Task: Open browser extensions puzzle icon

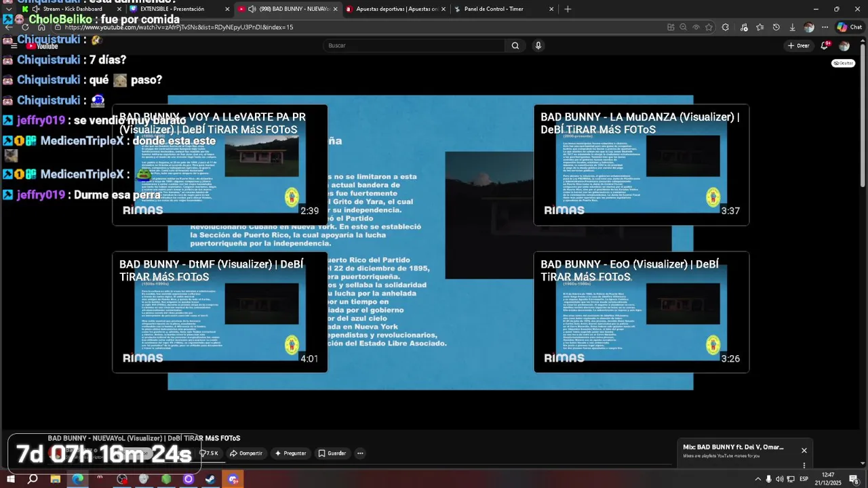Action: [726, 27]
